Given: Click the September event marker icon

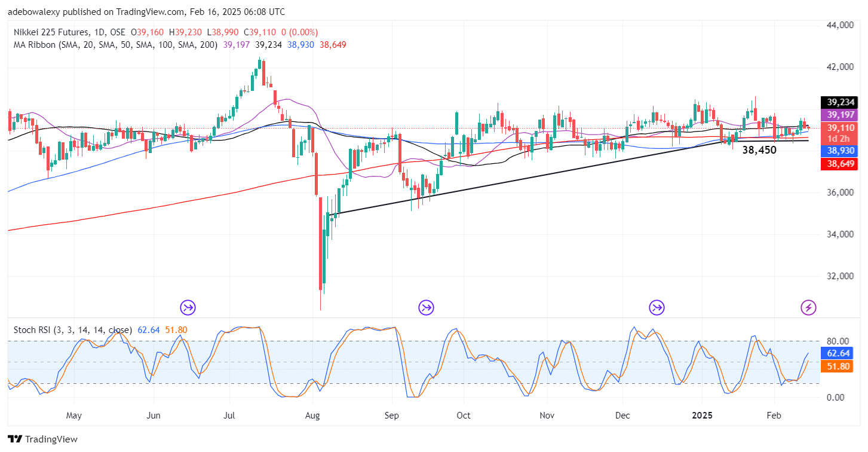Looking at the screenshot, I should click(426, 308).
